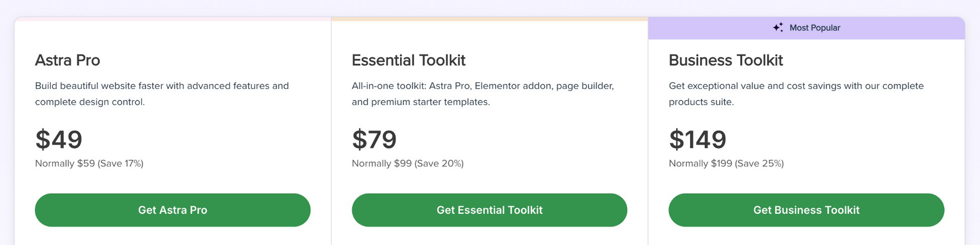Click Normally $99 (Save 20%) text
The width and height of the screenshot is (980, 245).
408,163
